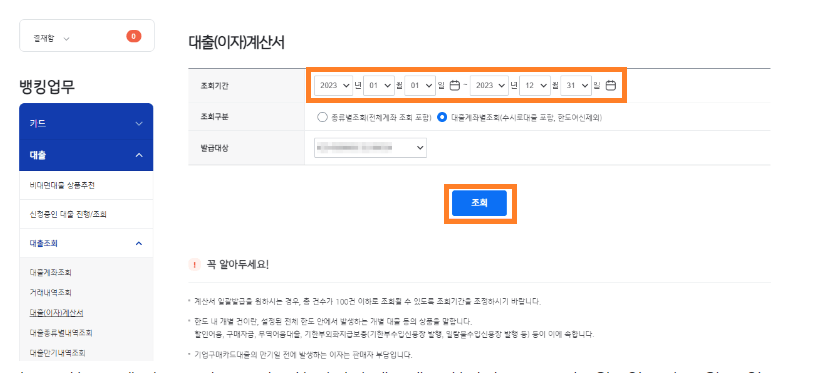Open the start day 01 dropdown
The image size is (824, 373).
420,85
